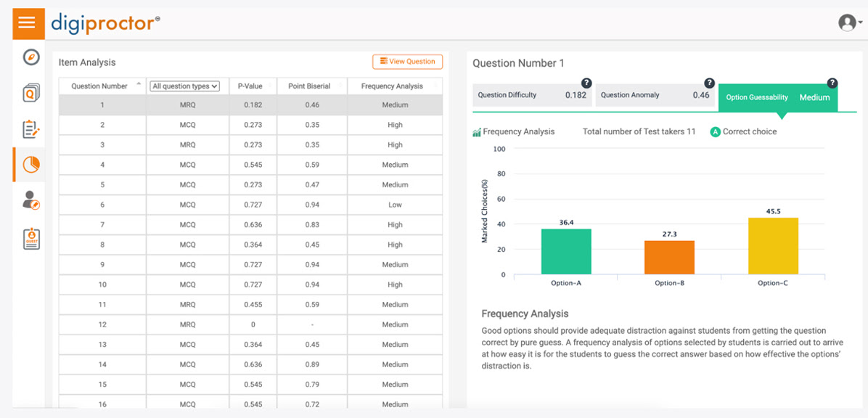Click the digiproctor logo
The height and width of the screenshot is (418, 868).
coord(102,23)
